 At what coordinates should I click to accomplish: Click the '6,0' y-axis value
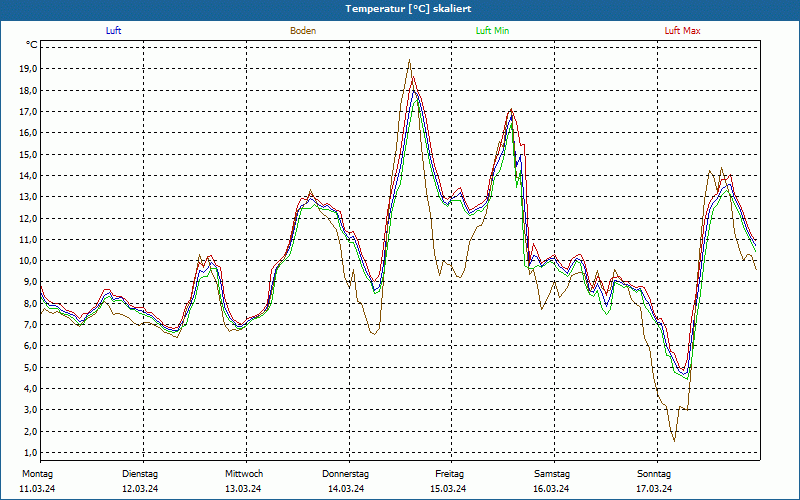pos(30,346)
